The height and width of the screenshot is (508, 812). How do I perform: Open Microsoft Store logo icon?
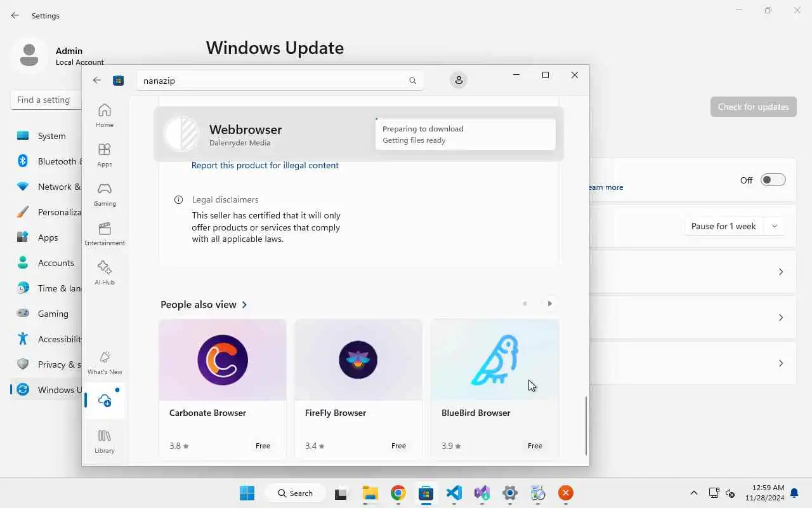pos(118,80)
